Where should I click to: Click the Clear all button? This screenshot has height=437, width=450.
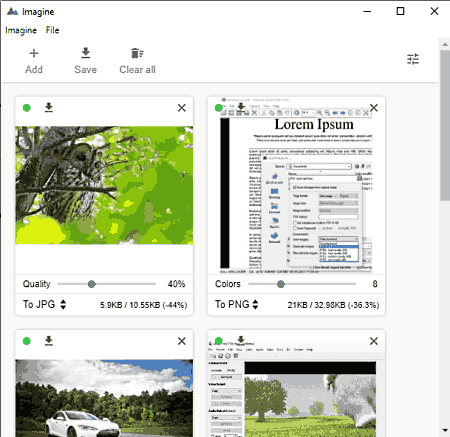tap(137, 61)
